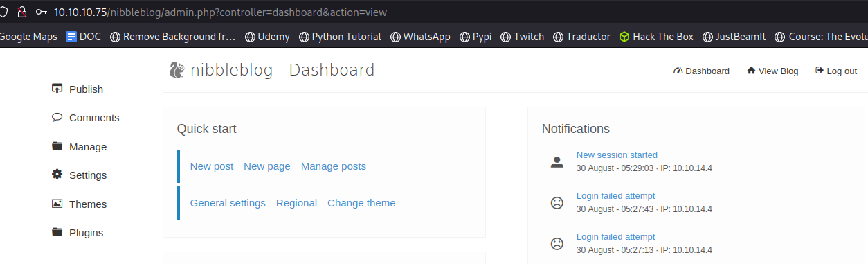
Task: Open the Plugins folder icon
Action: click(57, 232)
